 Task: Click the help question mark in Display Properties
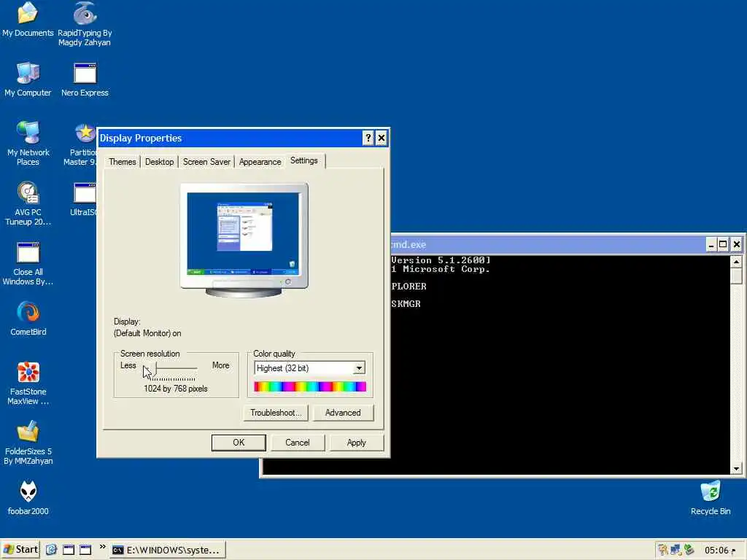click(368, 138)
